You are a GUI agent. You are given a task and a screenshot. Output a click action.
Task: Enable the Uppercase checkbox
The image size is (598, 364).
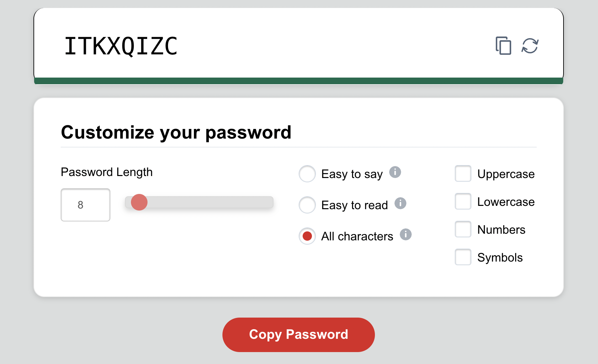[x=463, y=173]
